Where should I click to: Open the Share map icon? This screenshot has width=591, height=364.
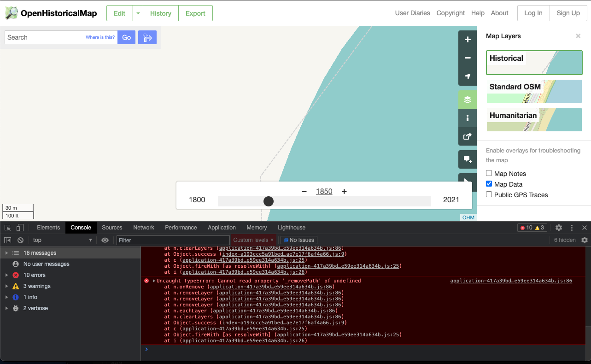pyautogui.click(x=468, y=136)
